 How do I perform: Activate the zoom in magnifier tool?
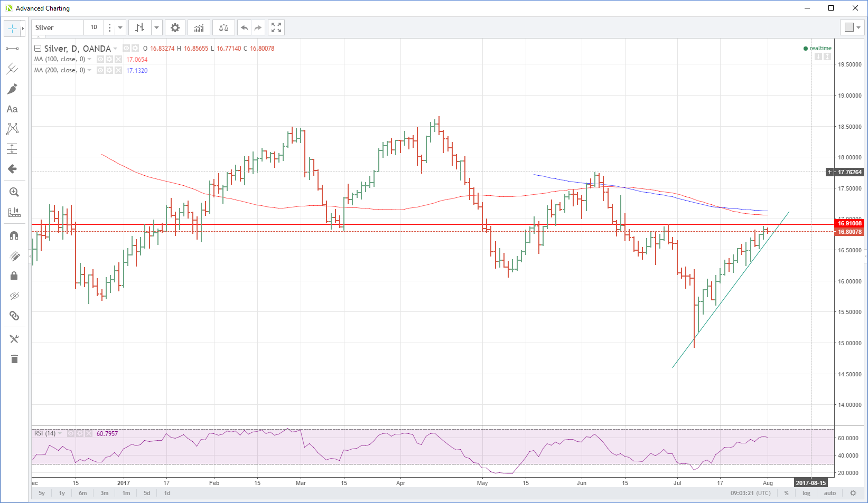click(14, 192)
